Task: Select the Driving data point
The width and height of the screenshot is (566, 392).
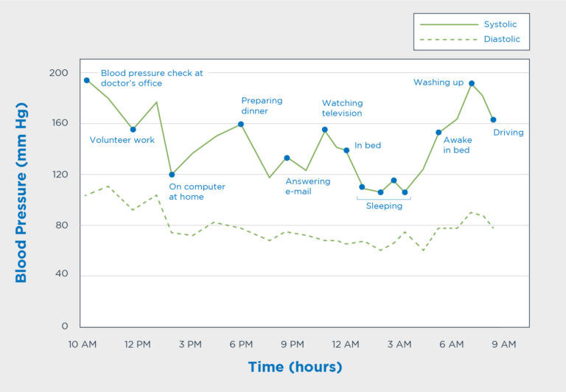Action: [494, 119]
